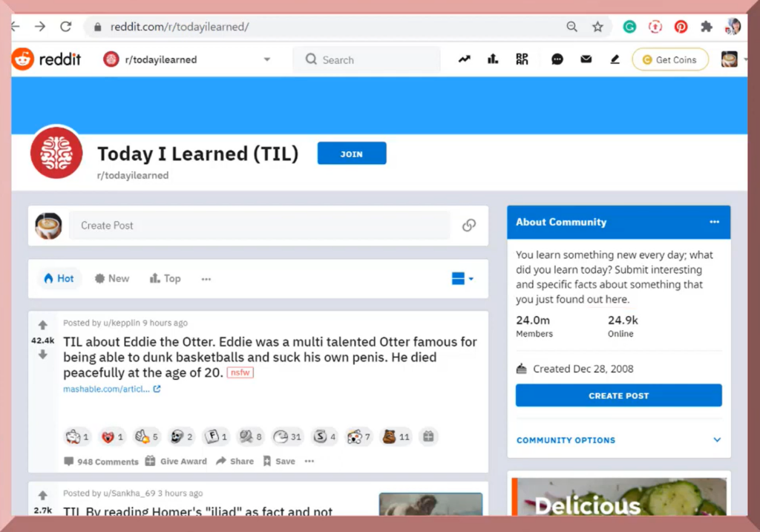
Task: Open the otter post more options ellipsis
Action: 309,462
